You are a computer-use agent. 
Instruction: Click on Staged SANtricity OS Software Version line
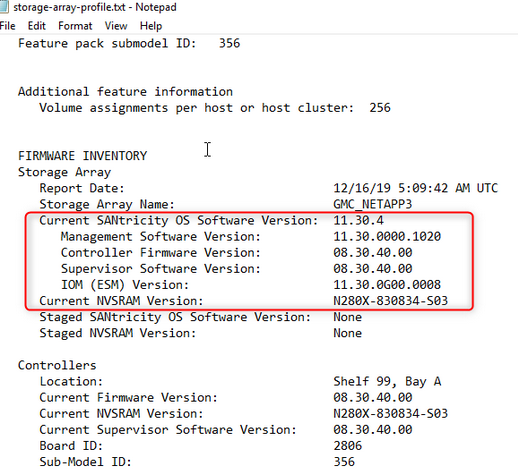(x=200, y=317)
